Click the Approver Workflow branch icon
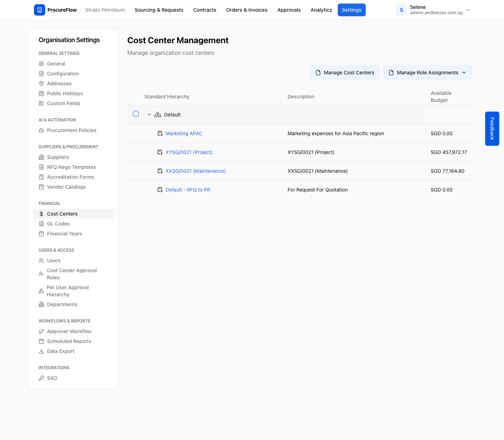Screen dimensions: 504x440 [41, 331]
